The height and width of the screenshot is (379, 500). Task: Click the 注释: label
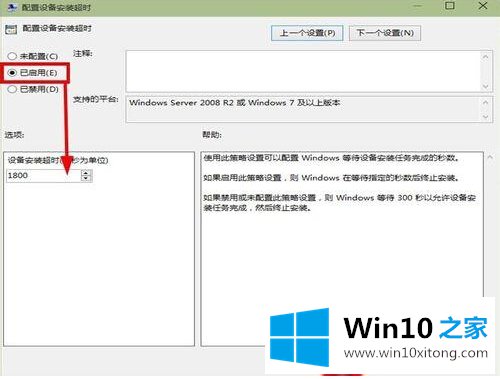pos(83,53)
